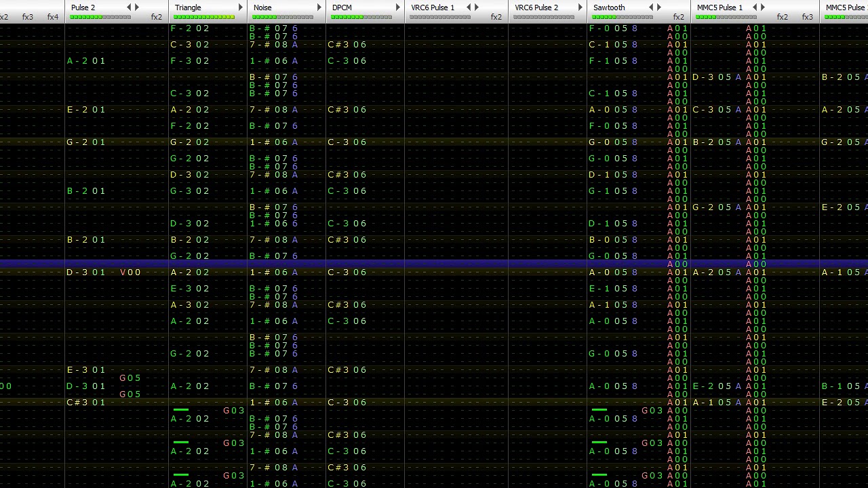Add effect column to DPCM channel

[x=398, y=7]
